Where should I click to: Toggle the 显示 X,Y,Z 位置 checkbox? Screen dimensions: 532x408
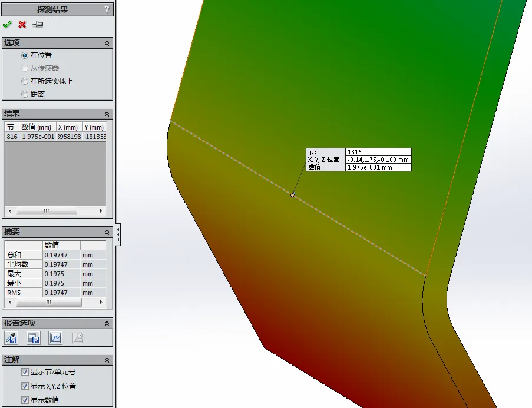(25, 386)
